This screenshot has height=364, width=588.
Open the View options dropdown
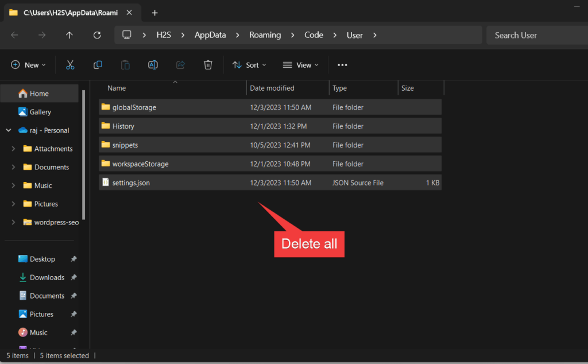point(300,65)
